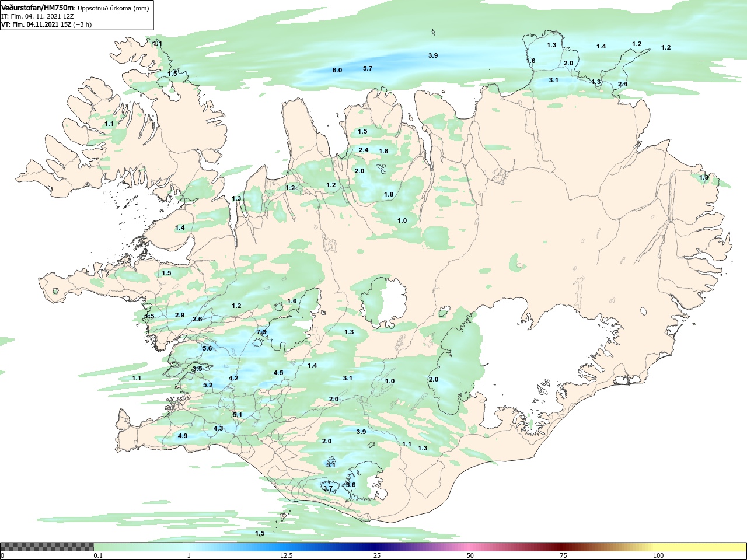
Task: Click the 4.5 precipitation value
Action: 278,373
